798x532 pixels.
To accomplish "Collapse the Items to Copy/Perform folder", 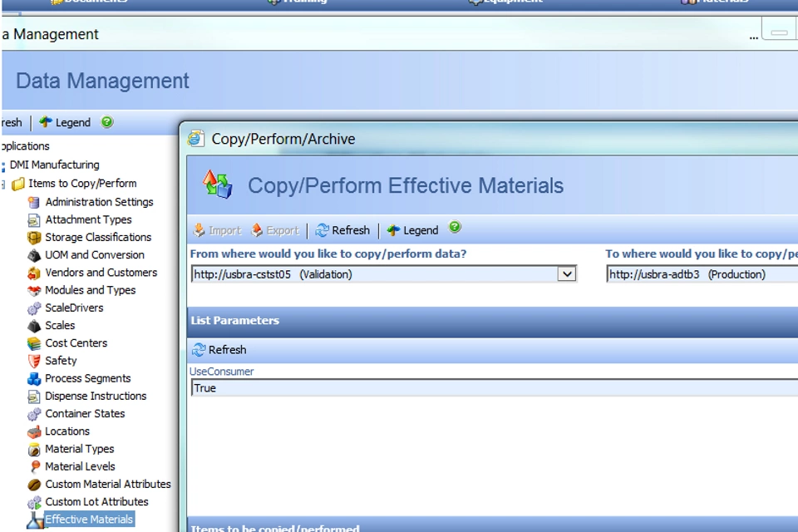I will [x=4, y=184].
